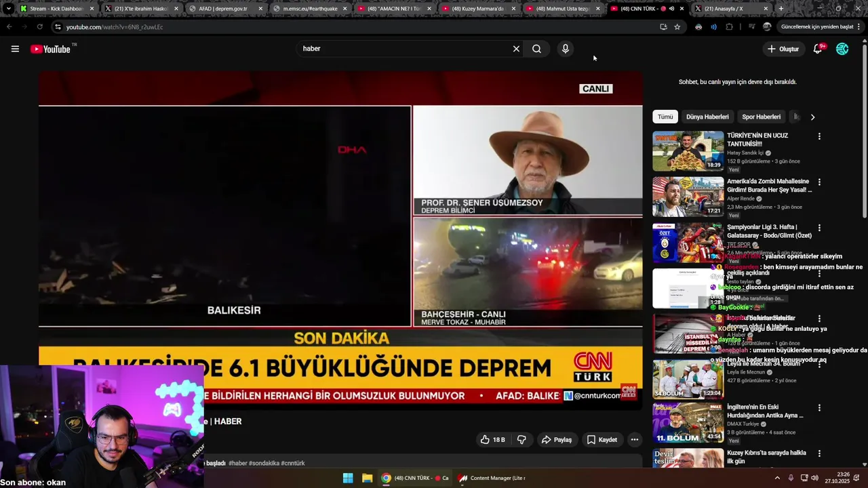868x488 pixels.
Task: Open options for 'İngiltere'nin En Eski' video
Action: click(x=819, y=408)
